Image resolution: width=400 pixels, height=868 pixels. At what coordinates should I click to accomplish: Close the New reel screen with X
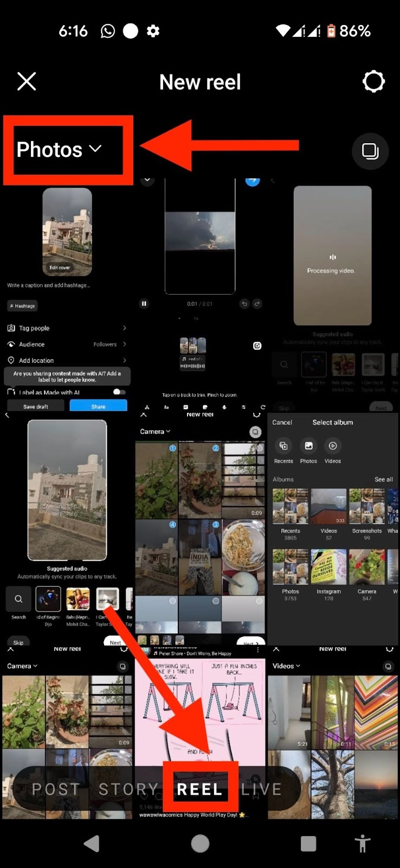[27, 82]
